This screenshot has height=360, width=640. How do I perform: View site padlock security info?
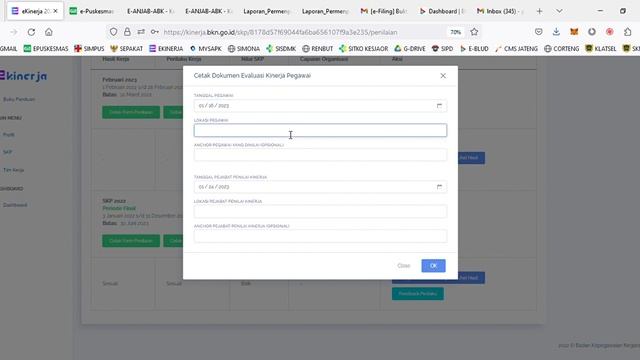click(127, 32)
